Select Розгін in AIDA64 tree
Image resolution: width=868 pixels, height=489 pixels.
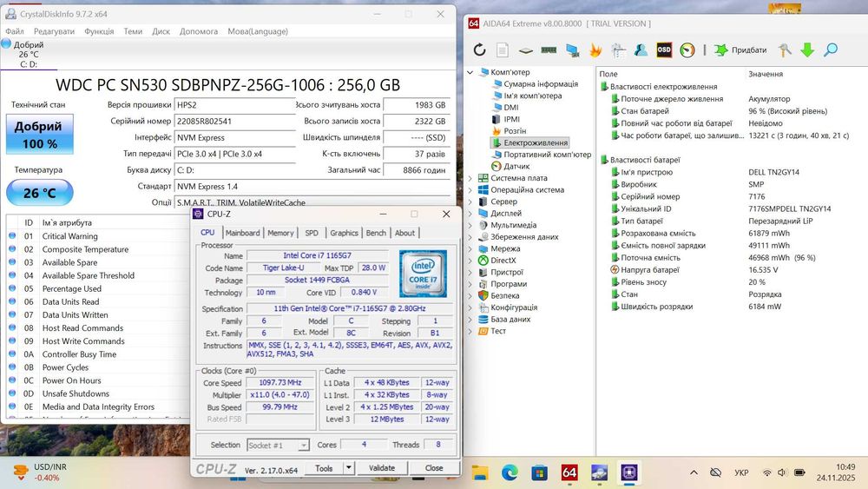(x=515, y=130)
